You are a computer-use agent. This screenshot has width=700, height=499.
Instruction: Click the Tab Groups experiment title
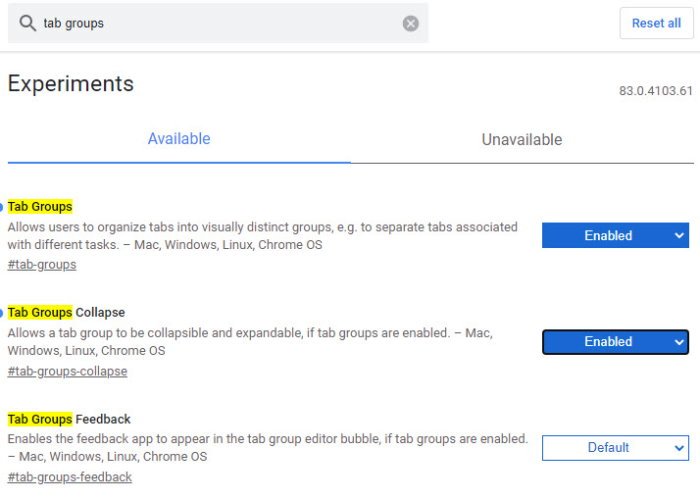[40, 207]
